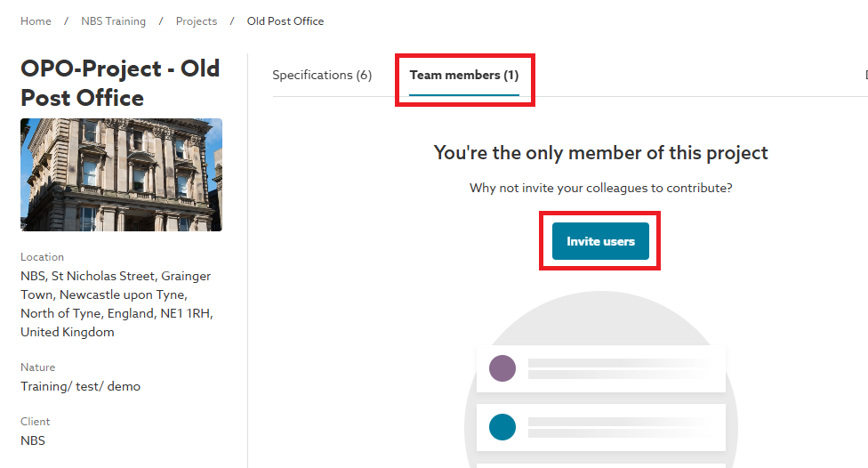Image resolution: width=868 pixels, height=468 pixels.
Task: Click the Old Post Office breadcrumb
Action: (285, 21)
